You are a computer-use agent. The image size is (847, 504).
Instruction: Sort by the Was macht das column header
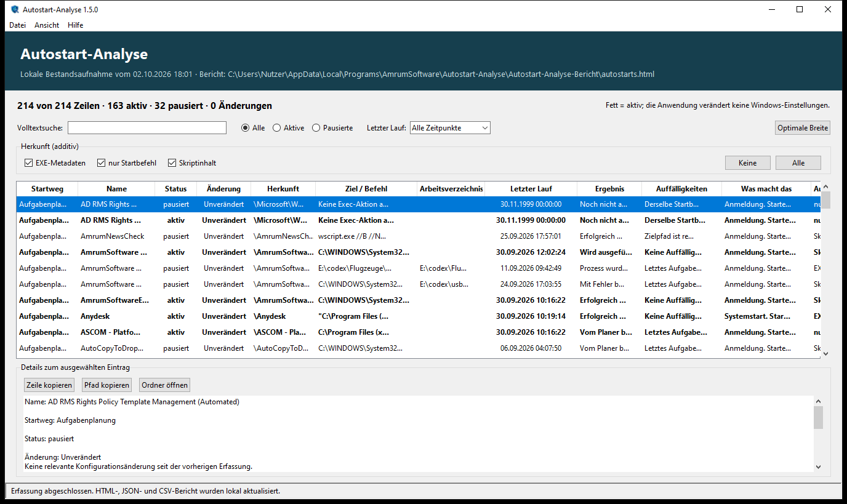point(766,189)
